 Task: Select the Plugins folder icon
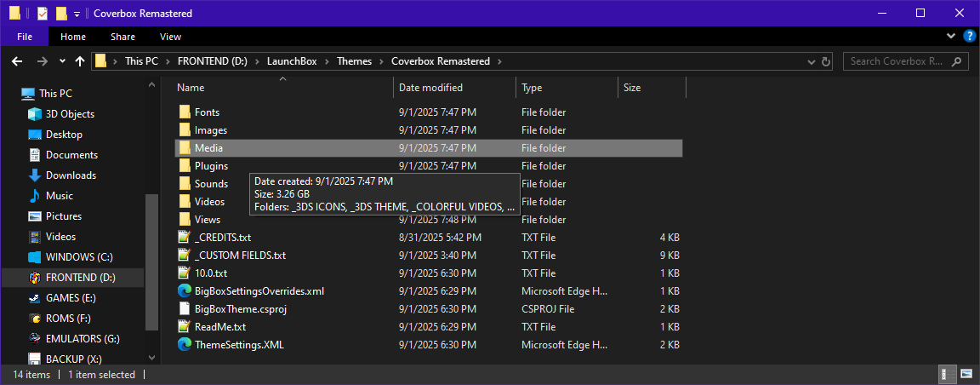click(x=185, y=166)
